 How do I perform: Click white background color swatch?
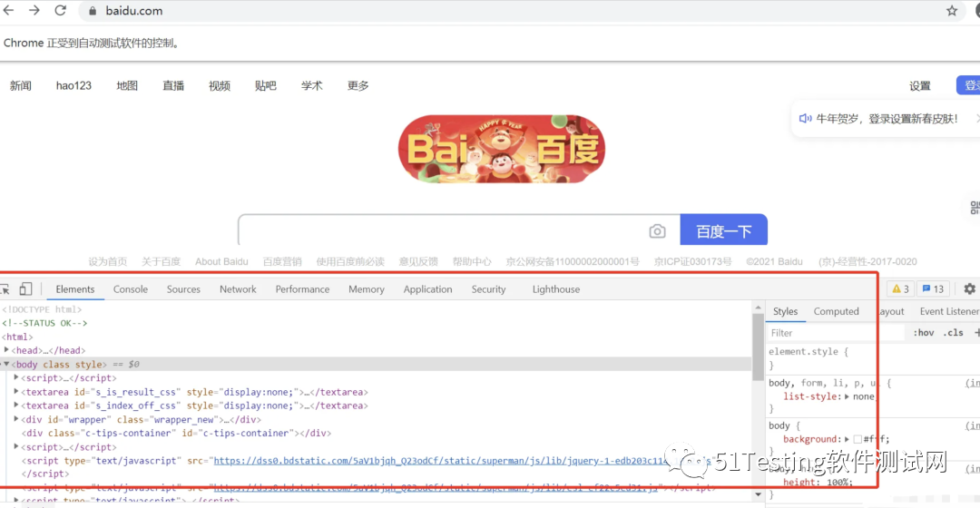[857, 439]
